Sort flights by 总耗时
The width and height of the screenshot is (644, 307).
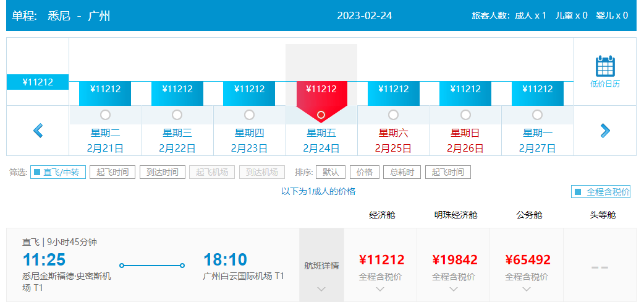(401, 172)
